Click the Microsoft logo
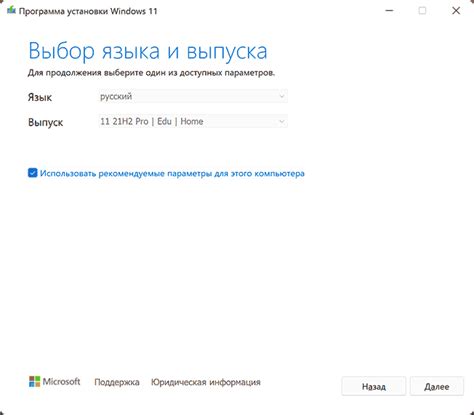The image size is (474, 415). tap(55, 382)
